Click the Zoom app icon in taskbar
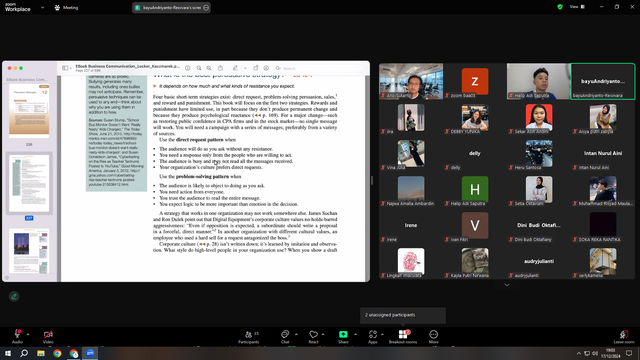Image resolution: width=640 pixels, height=360 pixels. (90, 353)
